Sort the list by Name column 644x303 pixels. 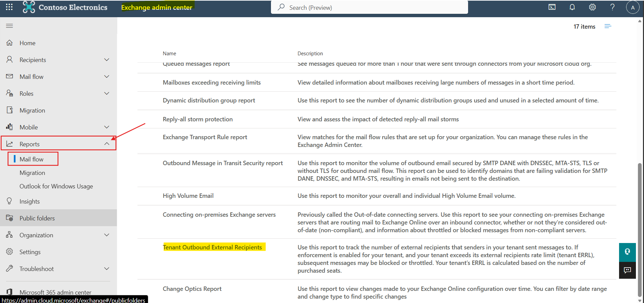[170, 53]
